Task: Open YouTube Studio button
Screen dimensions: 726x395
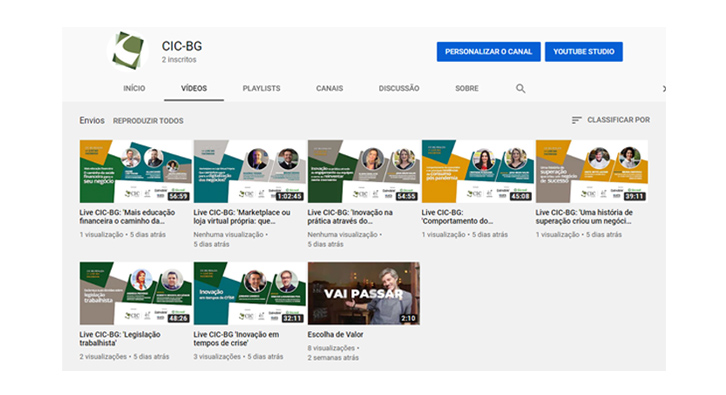Action: pyautogui.click(x=584, y=52)
